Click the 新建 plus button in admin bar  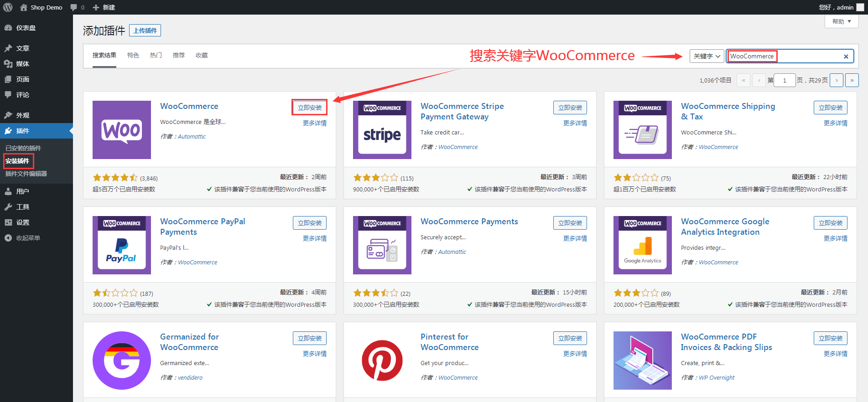point(104,7)
